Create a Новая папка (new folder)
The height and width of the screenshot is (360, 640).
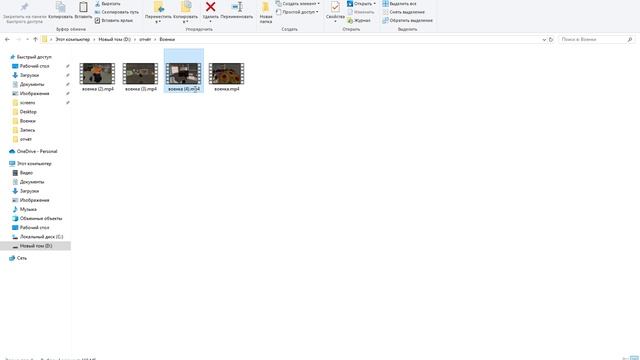[266, 12]
